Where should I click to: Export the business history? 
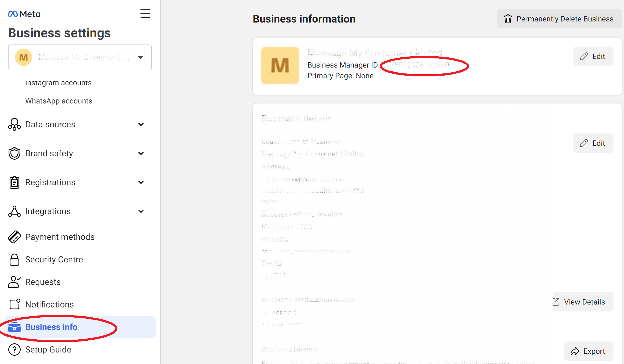pyautogui.click(x=589, y=351)
